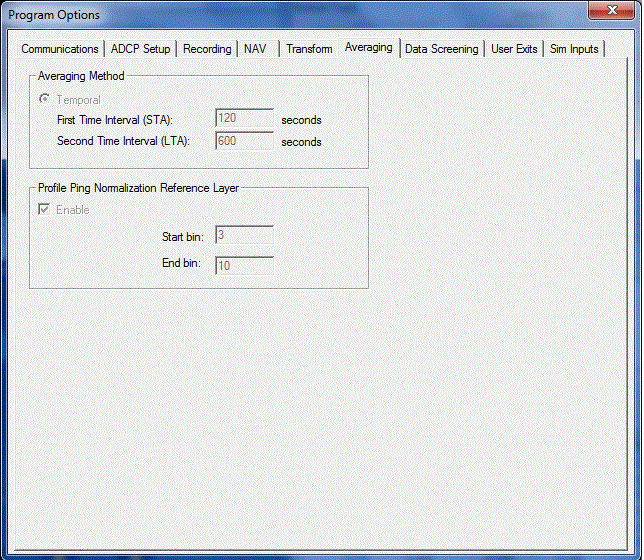Viewport: 644px width, 560px height.
Task: Focus the Start bin input box
Action: [244, 237]
